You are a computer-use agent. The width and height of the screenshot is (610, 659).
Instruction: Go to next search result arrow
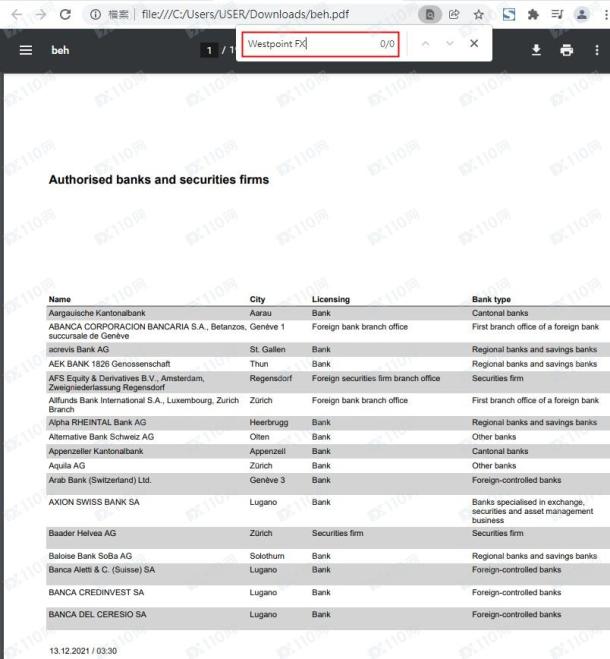tap(449, 44)
